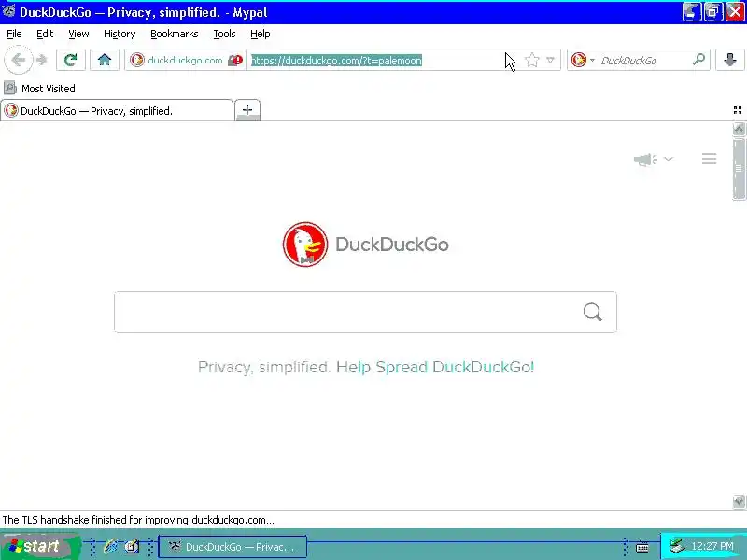Open URL history dropdown arrow in the address bar

point(550,61)
